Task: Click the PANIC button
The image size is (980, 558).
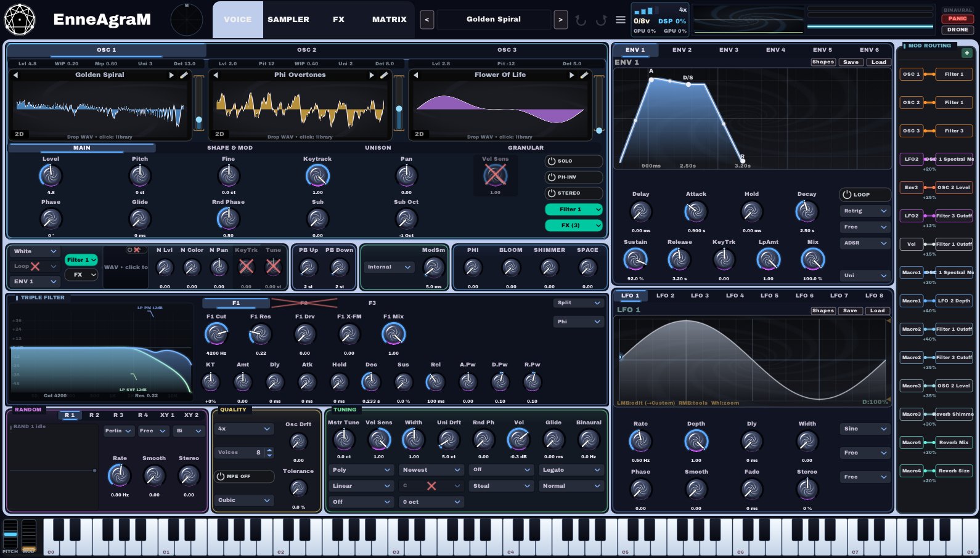Action: point(957,18)
